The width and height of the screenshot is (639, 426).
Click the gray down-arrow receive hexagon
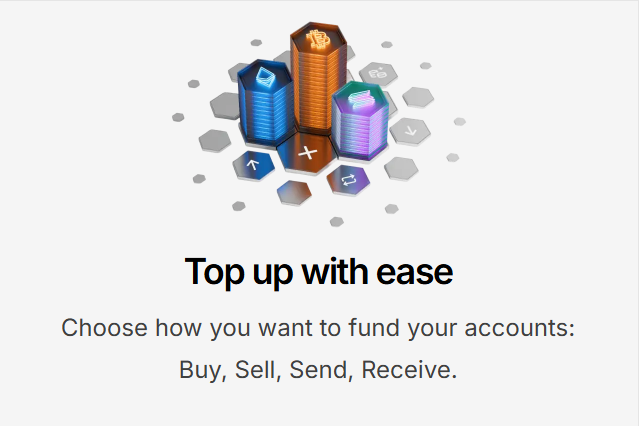coord(410,131)
